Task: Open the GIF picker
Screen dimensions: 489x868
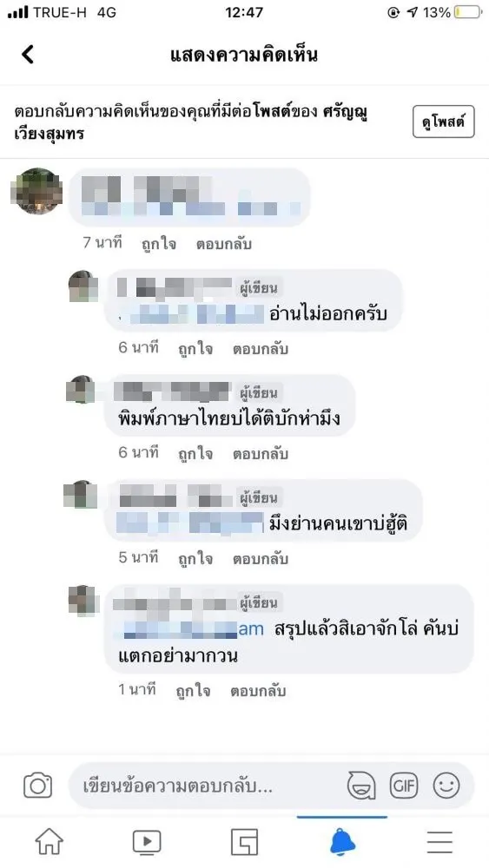Action: pyautogui.click(x=404, y=786)
